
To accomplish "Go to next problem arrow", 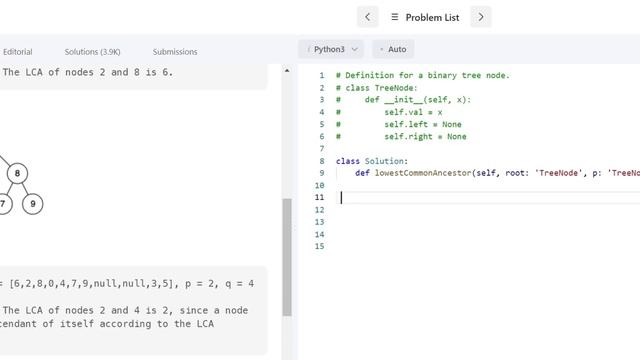I will point(481,17).
